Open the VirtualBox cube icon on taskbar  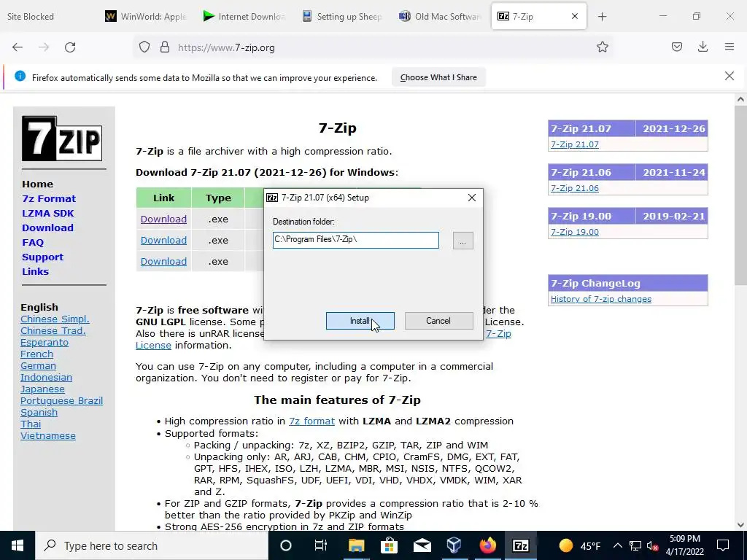tap(454, 545)
